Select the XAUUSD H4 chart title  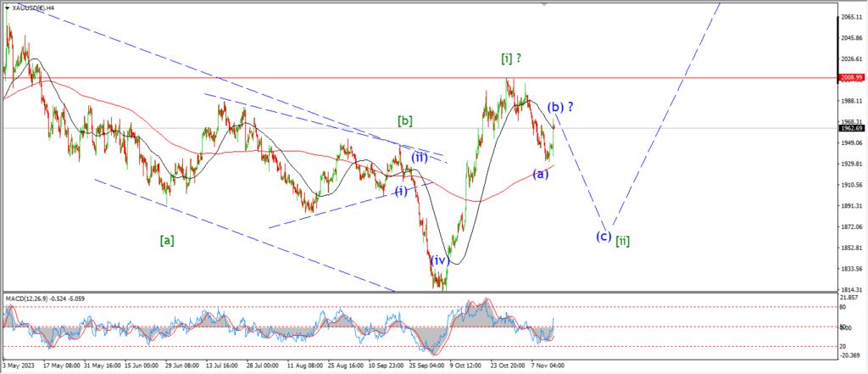pyautogui.click(x=35, y=8)
